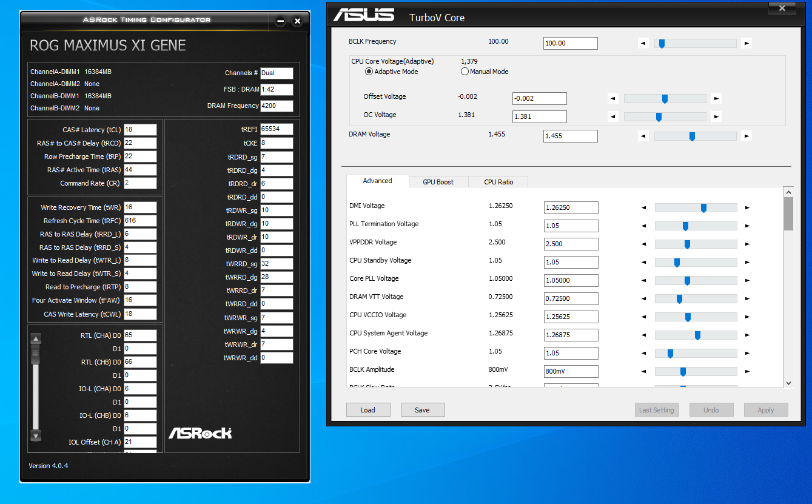Viewport: 812px width, 504px height.
Task: Click the BCLK Frequency input field
Action: [x=570, y=43]
